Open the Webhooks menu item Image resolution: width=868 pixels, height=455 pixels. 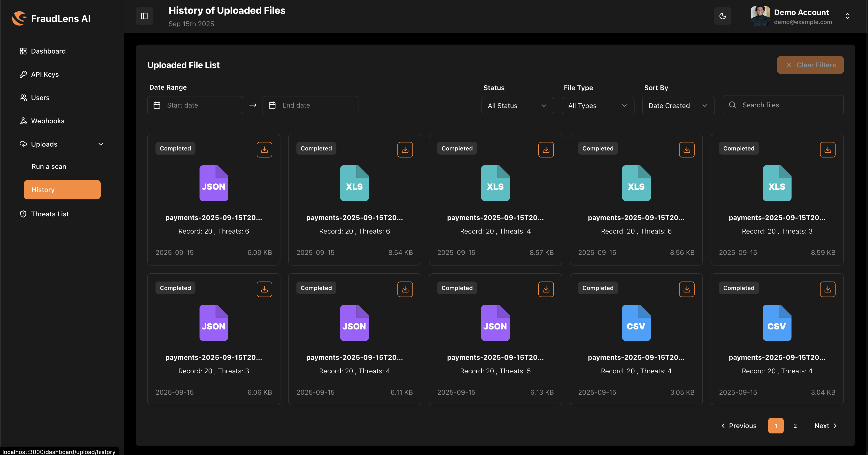(x=47, y=121)
